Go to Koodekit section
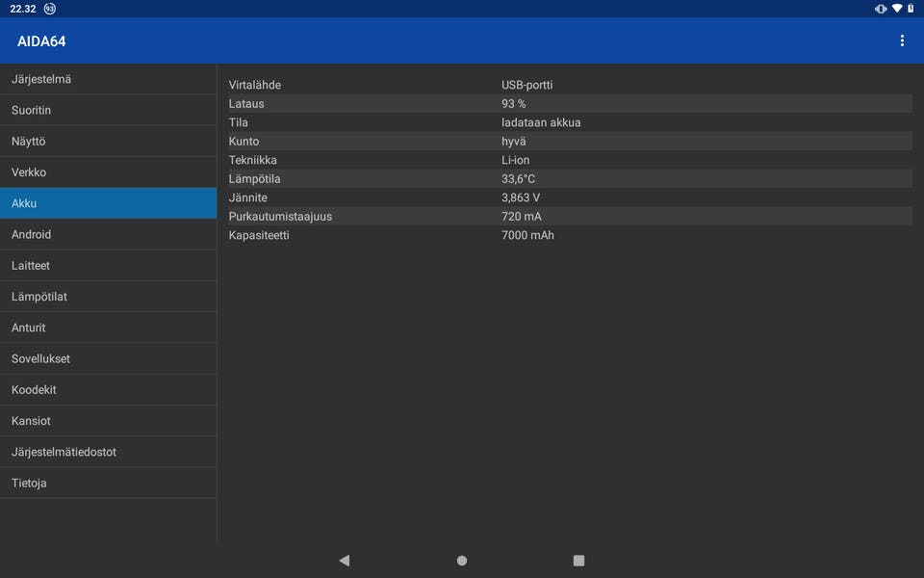The height and width of the screenshot is (578, 924). (109, 389)
